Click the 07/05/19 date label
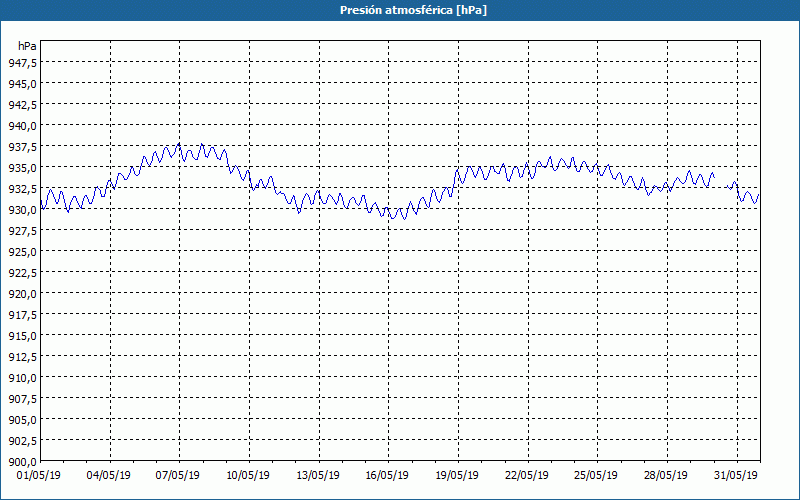Screen dimensions: 800x500 178,476
